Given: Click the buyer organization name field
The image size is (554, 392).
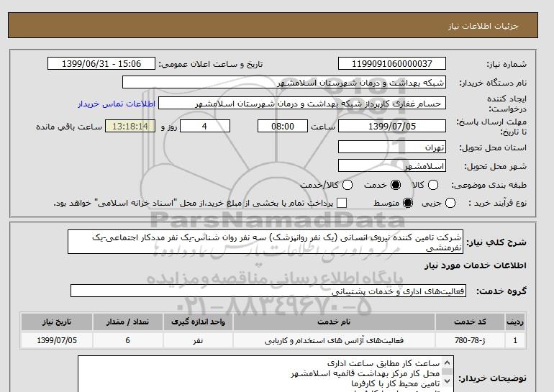Looking at the screenshot, I should (284, 82).
